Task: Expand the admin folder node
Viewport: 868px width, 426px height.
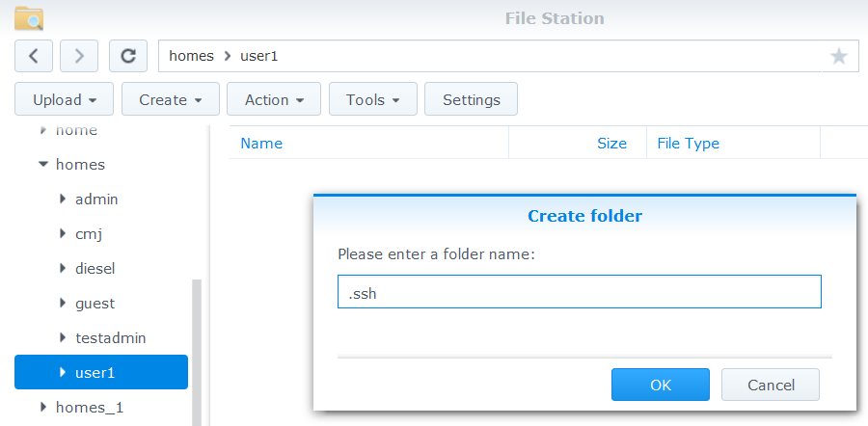Action: pyautogui.click(x=63, y=199)
